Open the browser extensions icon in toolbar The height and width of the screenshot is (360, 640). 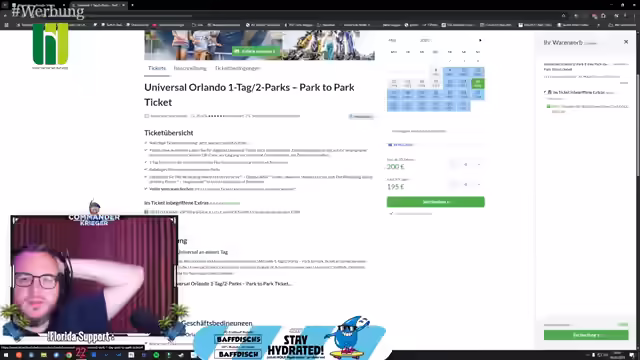(603, 16)
